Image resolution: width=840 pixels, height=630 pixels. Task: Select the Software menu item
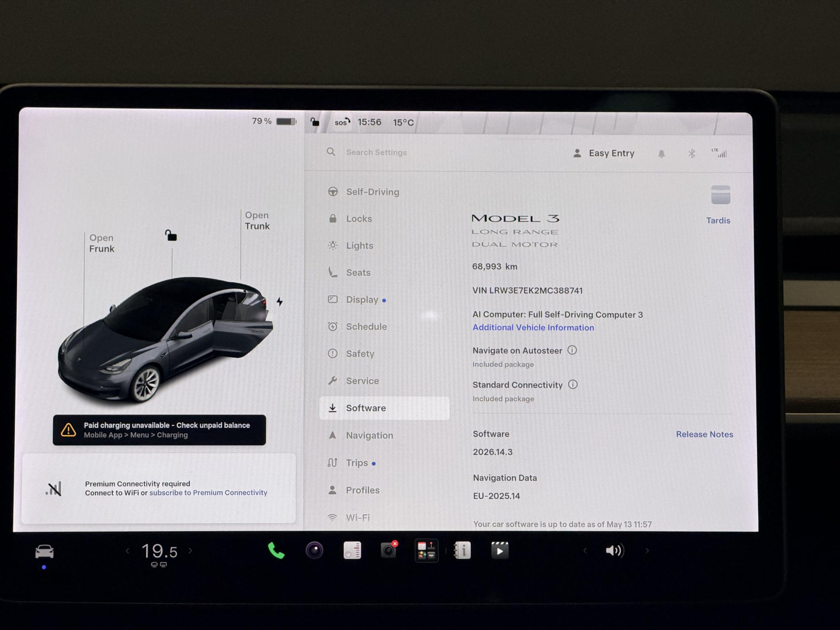(384, 408)
